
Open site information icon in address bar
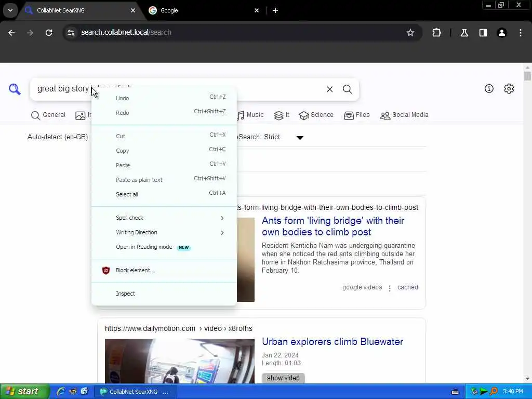[x=71, y=33]
